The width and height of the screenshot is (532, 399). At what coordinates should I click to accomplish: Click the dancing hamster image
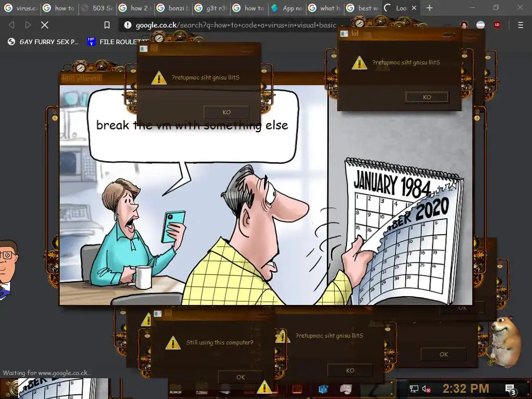point(506,341)
